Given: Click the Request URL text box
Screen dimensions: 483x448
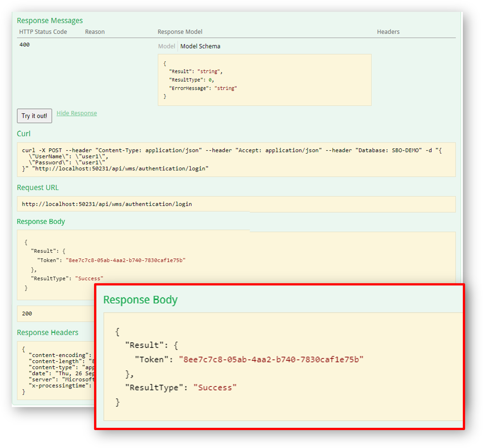Looking at the screenshot, I should [x=236, y=204].
